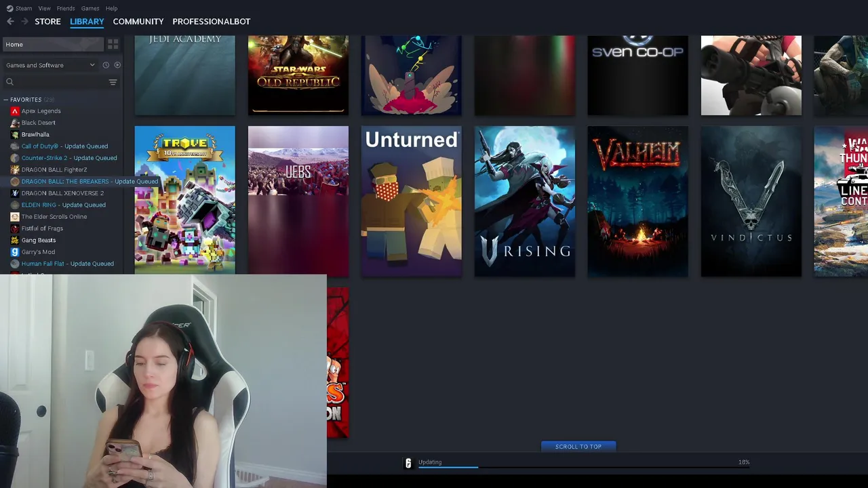Open the Vindictus game cover

751,201
